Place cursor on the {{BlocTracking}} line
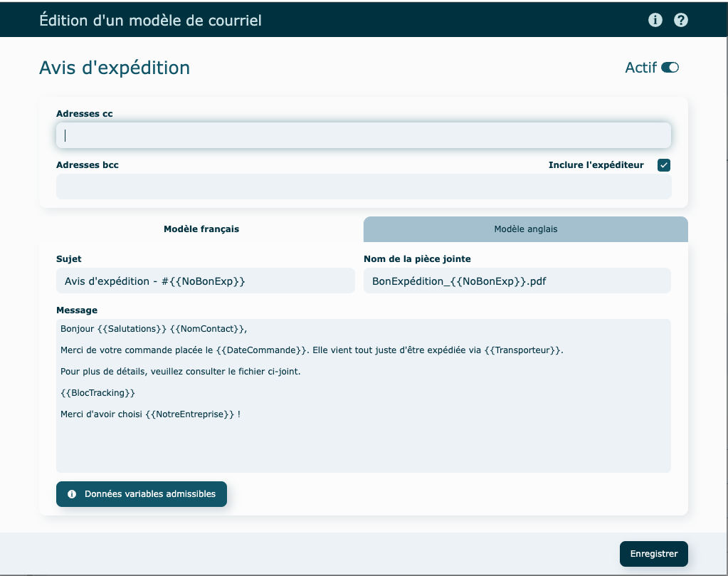 click(x=98, y=393)
